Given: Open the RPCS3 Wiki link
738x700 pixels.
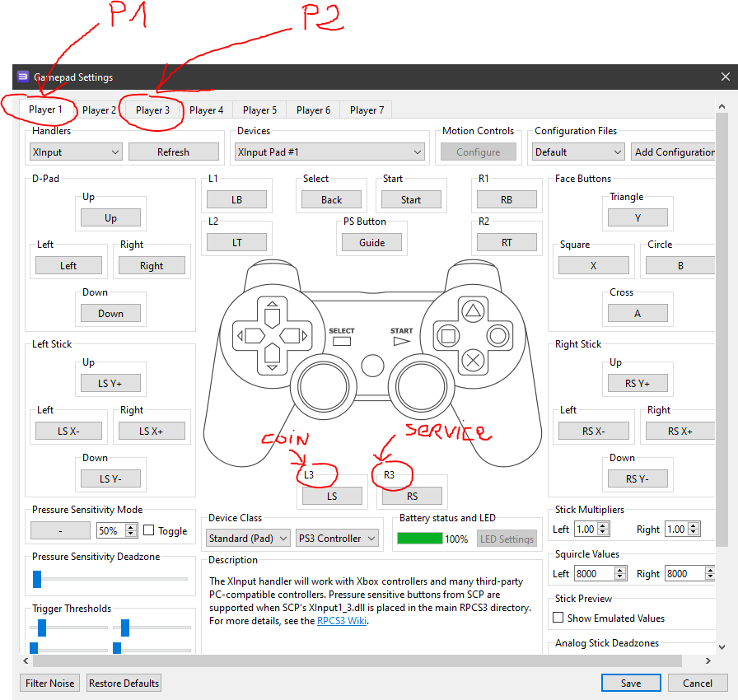Looking at the screenshot, I should (342, 621).
